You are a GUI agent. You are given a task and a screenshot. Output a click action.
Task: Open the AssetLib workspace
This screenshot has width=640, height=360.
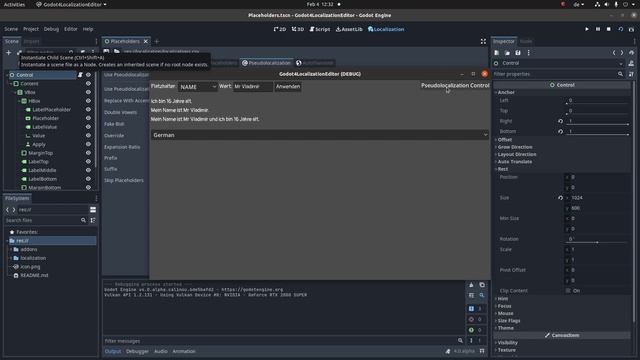click(349, 29)
